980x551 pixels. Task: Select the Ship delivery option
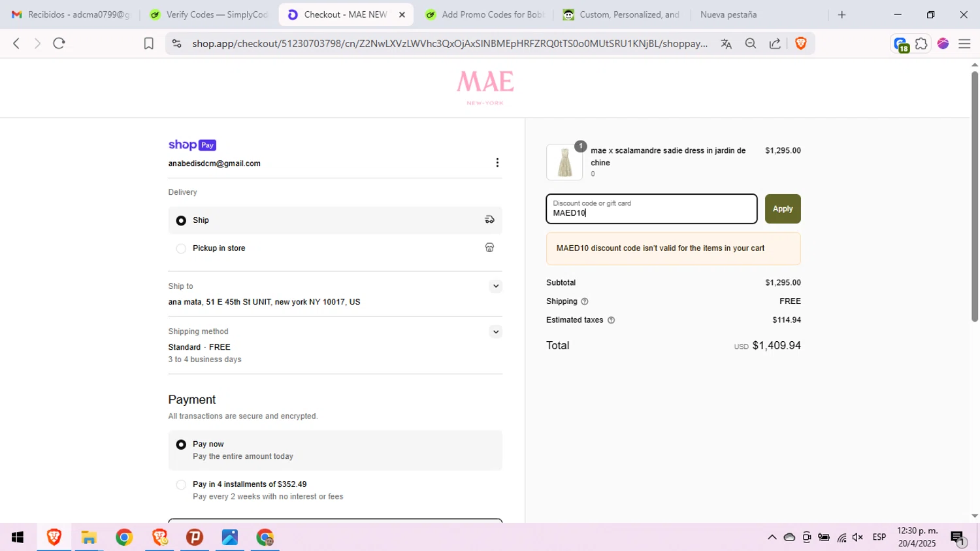pyautogui.click(x=335, y=220)
